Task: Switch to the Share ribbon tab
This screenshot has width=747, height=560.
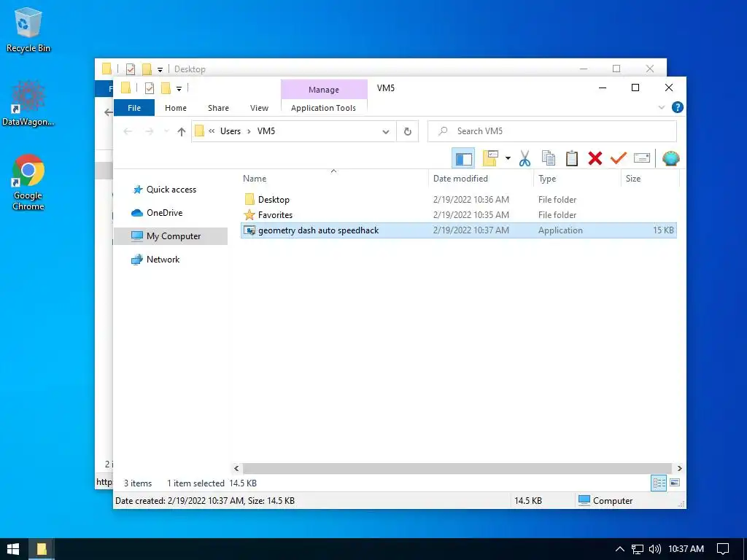Action: coord(218,108)
